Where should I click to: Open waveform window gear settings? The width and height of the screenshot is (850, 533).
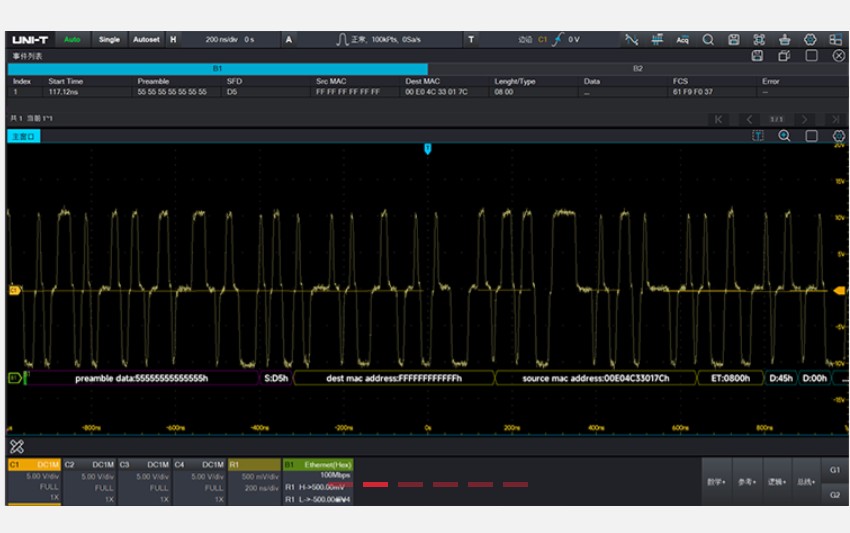coord(838,135)
